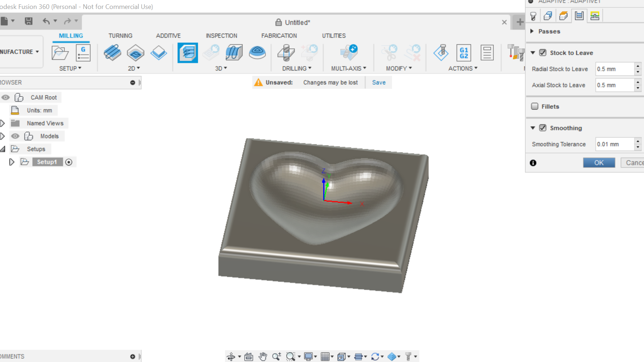
Task: Uncheck the Smoothing option
Action: tap(543, 127)
